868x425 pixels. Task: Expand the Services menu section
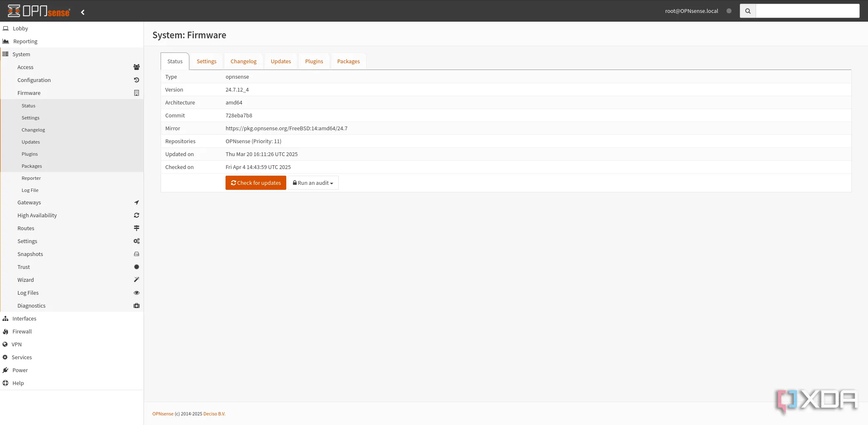(x=72, y=357)
